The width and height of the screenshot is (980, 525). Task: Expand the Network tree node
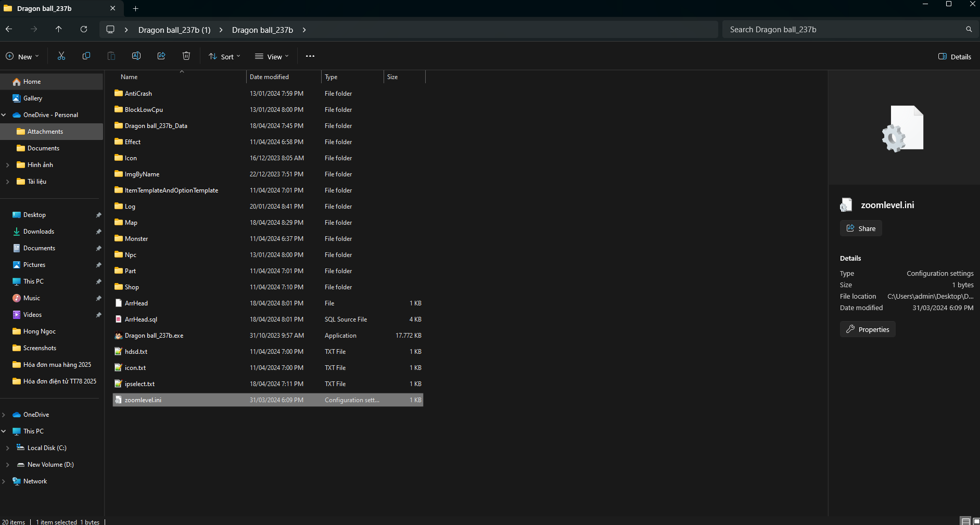[x=4, y=481]
